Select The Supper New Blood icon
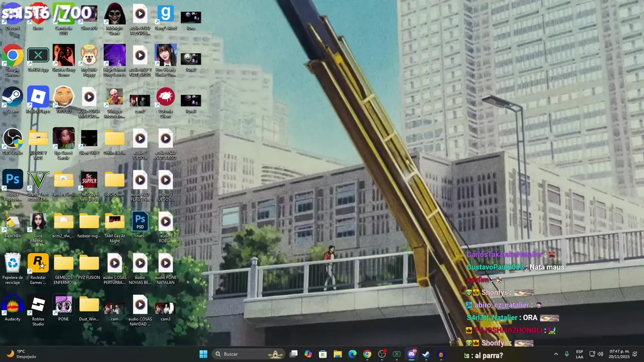 [x=89, y=186]
